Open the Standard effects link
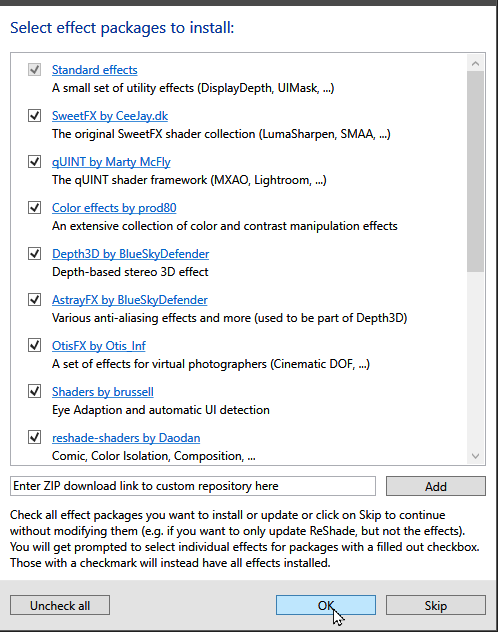Image resolution: width=498 pixels, height=632 pixels. click(95, 70)
